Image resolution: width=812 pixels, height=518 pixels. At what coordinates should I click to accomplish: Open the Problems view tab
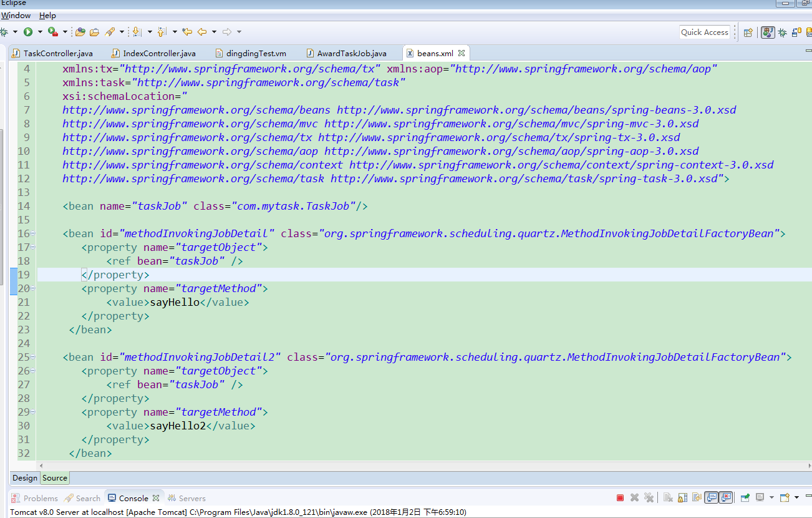(x=35, y=498)
